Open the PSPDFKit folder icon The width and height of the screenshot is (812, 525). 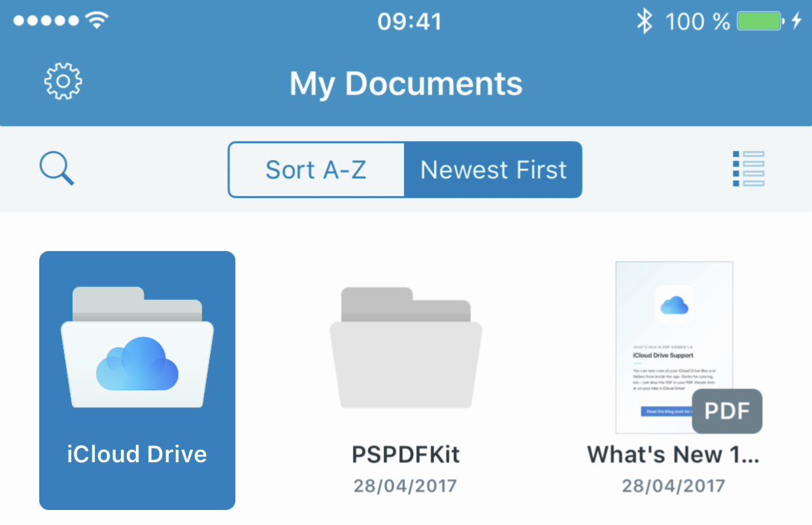pos(406,347)
